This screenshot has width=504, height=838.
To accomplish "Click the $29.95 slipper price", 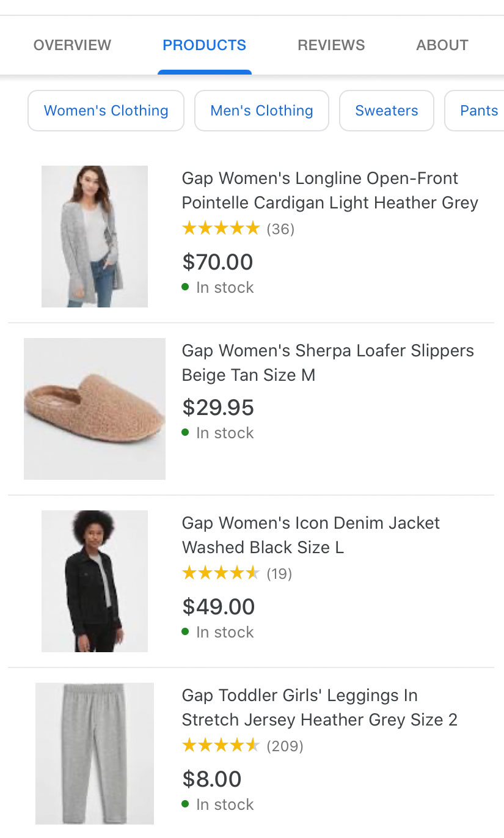I will point(218,408).
